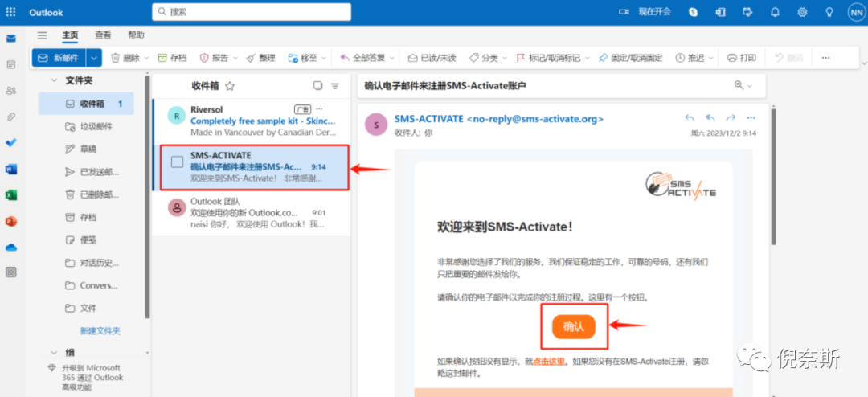Open the People contacts icon
Viewport: 868px width, 397px height.
pyautogui.click(x=11, y=91)
